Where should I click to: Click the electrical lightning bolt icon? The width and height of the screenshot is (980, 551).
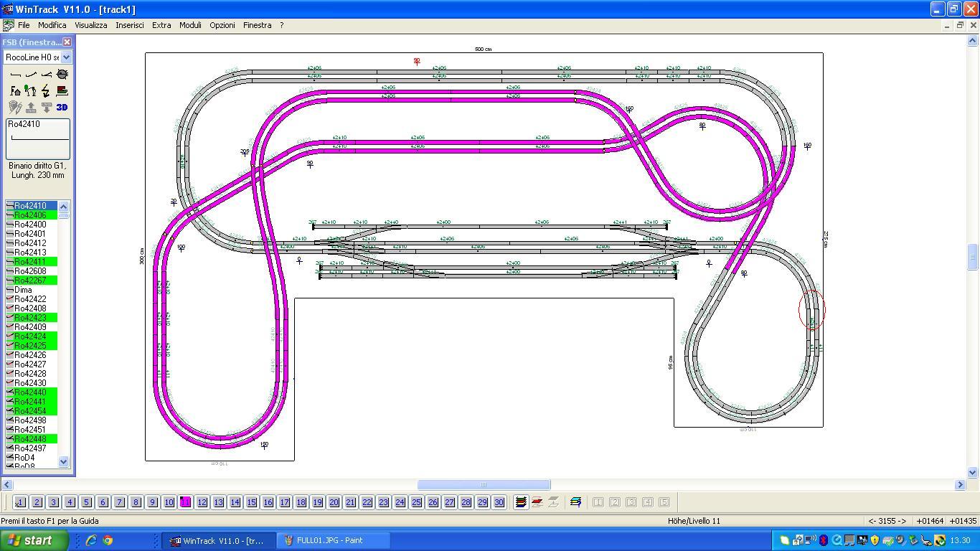pyautogui.click(x=47, y=90)
